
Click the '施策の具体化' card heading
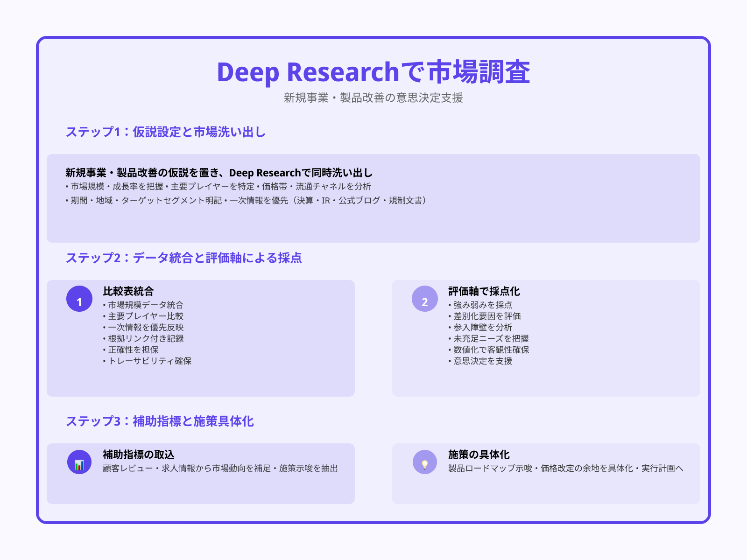(x=479, y=455)
